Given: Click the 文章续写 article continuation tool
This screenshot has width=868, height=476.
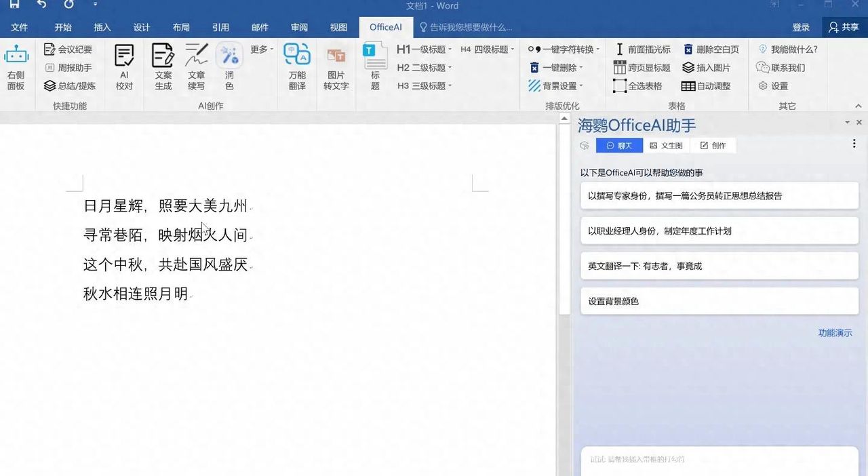Looking at the screenshot, I should (x=196, y=68).
